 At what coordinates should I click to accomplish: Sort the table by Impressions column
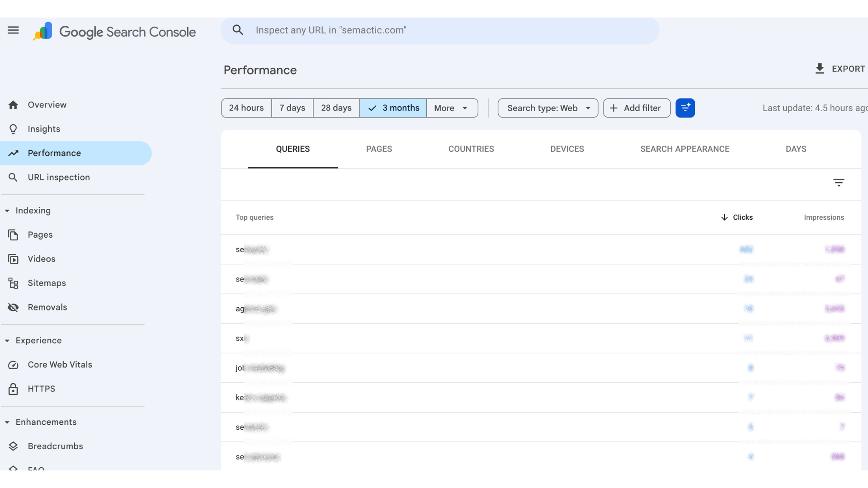click(x=823, y=217)
